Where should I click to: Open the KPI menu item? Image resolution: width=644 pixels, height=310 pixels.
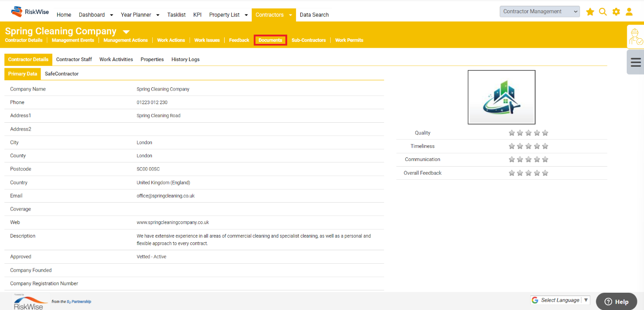[198, 15]
